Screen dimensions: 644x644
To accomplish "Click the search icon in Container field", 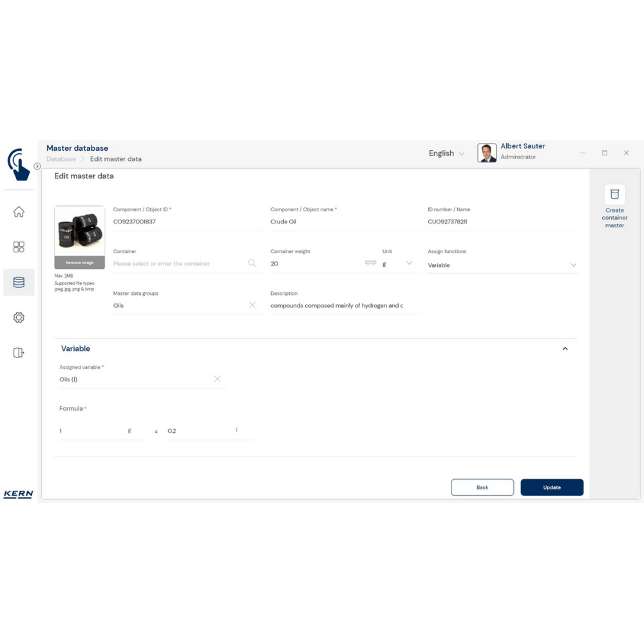I will point(252,263).
